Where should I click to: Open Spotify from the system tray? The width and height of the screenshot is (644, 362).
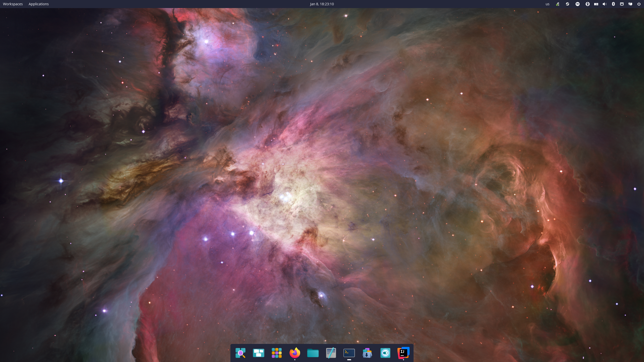pyautogui.click(x=577, y=4)
